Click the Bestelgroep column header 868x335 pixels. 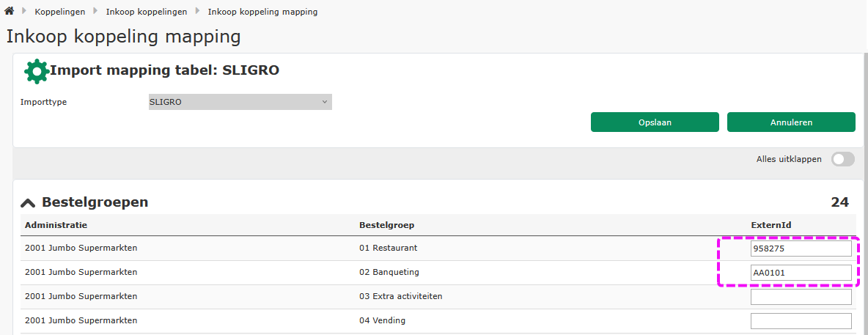(x=387, y=225)
